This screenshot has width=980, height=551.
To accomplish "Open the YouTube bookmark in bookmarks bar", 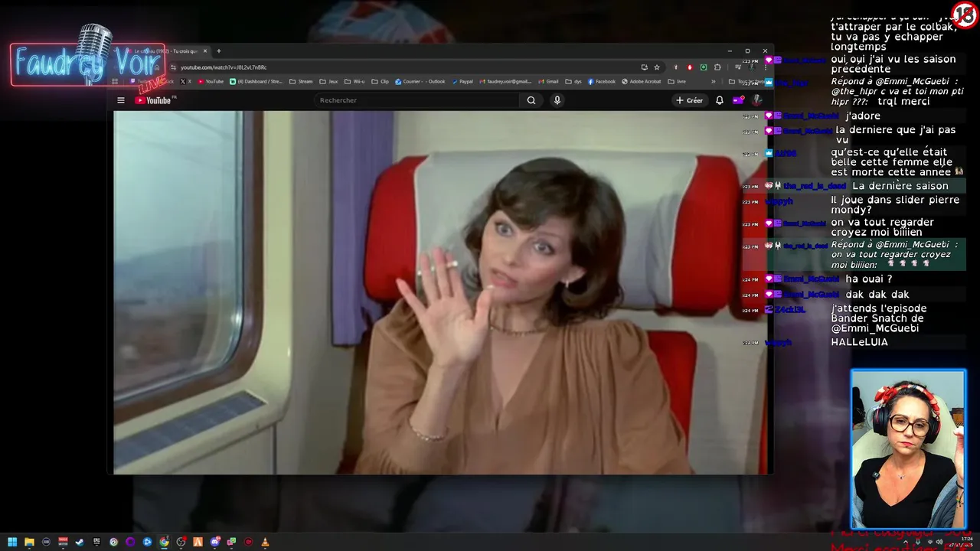I will coord(211,81).
